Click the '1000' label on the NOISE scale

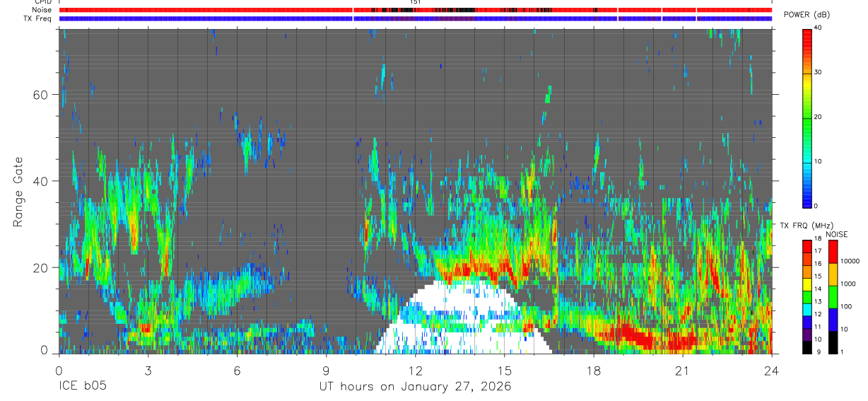coord(849,284)
